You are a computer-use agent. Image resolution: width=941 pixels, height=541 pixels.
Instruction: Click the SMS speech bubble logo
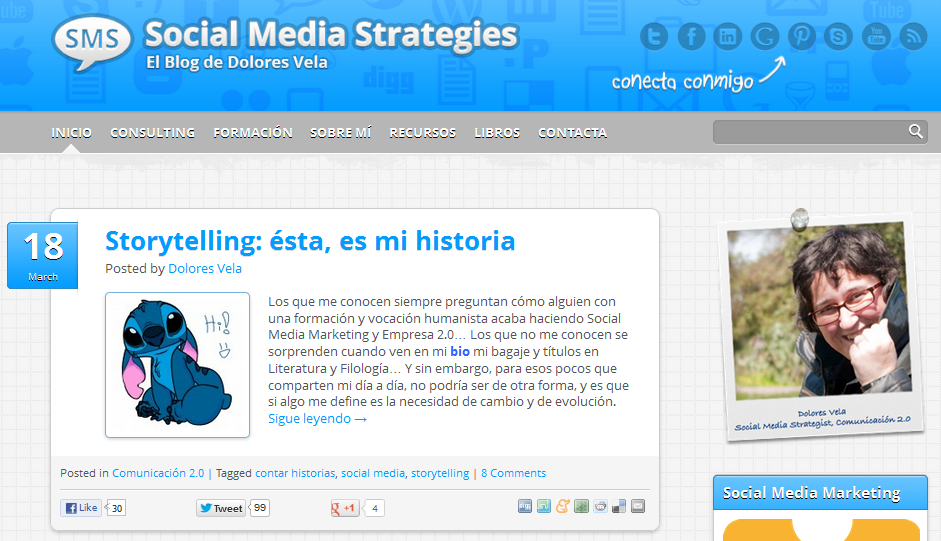[x=92, y=42]
